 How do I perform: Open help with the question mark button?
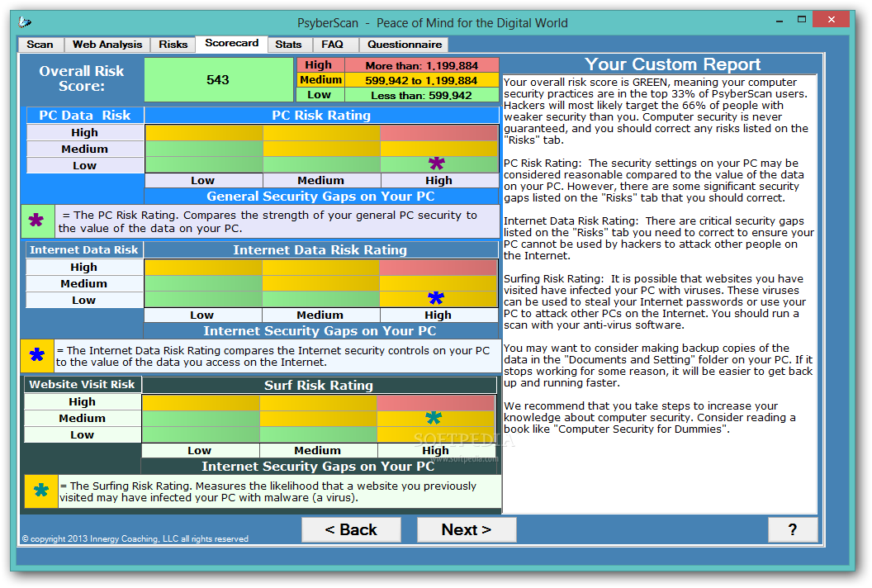(x=793, y=529)
